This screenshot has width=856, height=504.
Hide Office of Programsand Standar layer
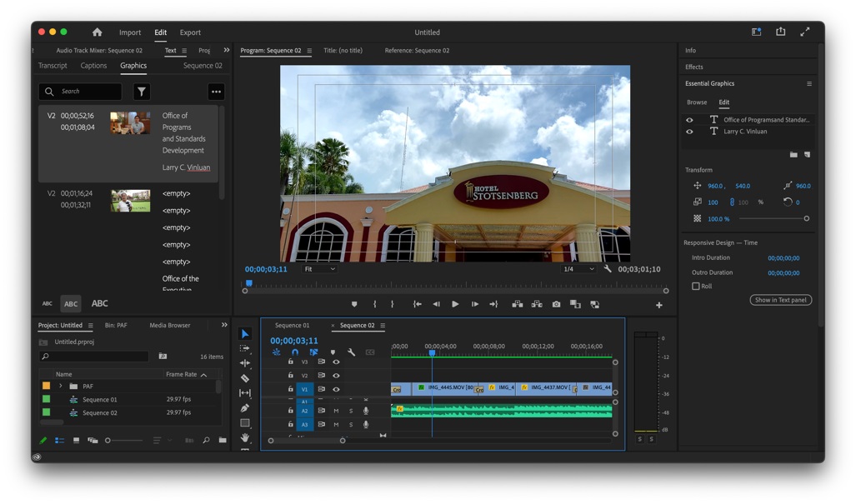coord(689,120)
